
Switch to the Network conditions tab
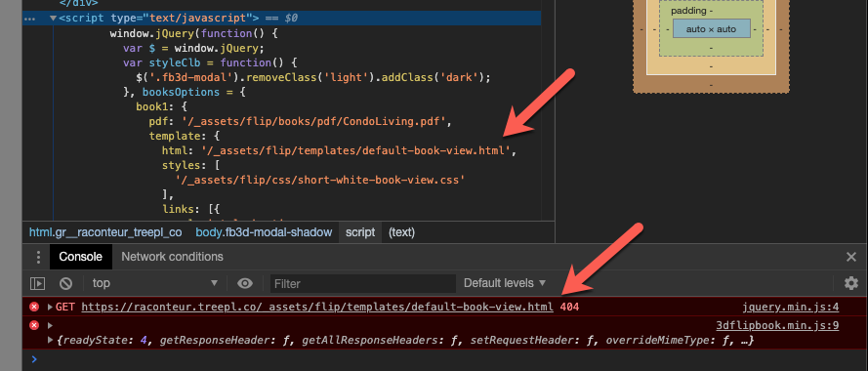(x=172, y=257)
